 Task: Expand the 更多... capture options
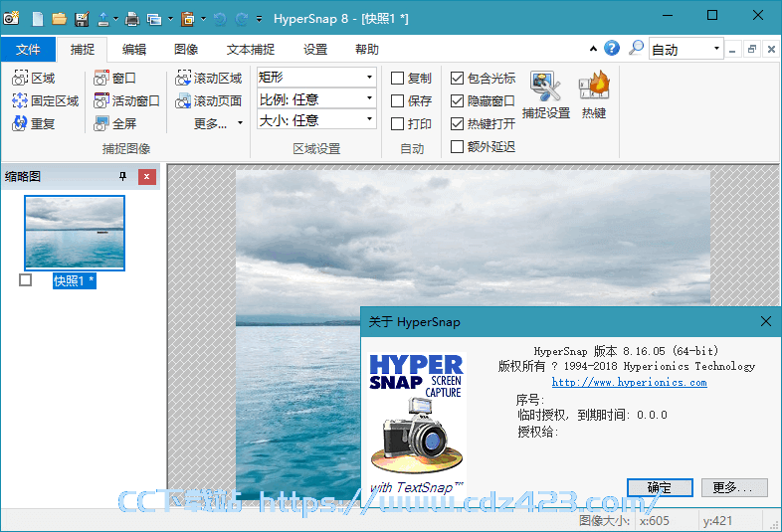pyautogui.click(x=218, y=123)
